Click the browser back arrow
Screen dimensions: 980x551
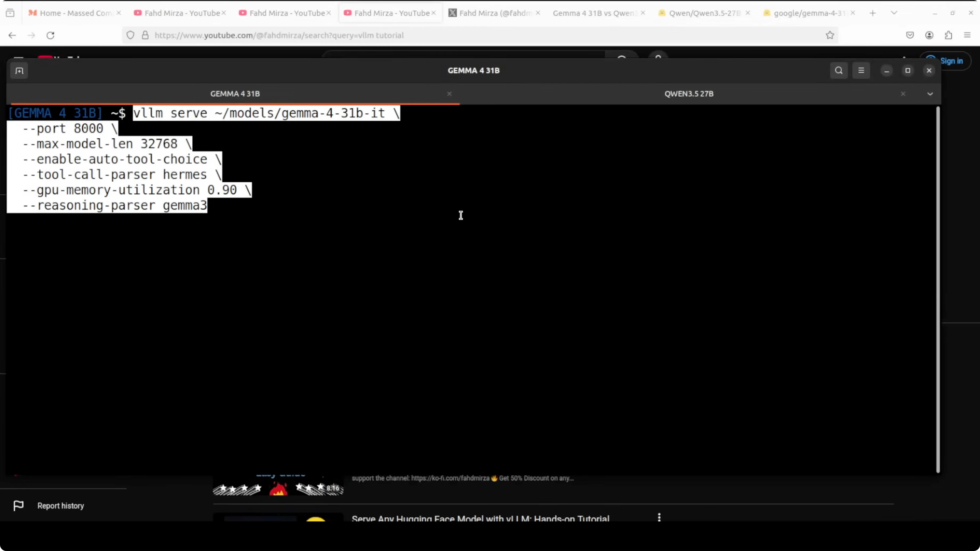[12, 35]
